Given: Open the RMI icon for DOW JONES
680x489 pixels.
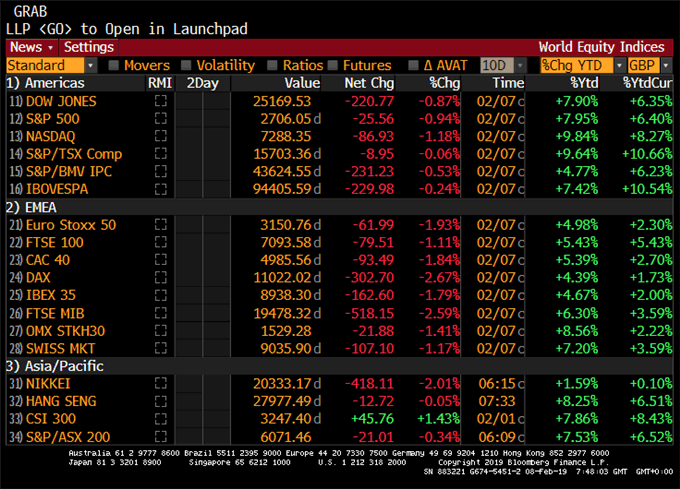Looking at the screenshot, I should click(x=160, y=101).
